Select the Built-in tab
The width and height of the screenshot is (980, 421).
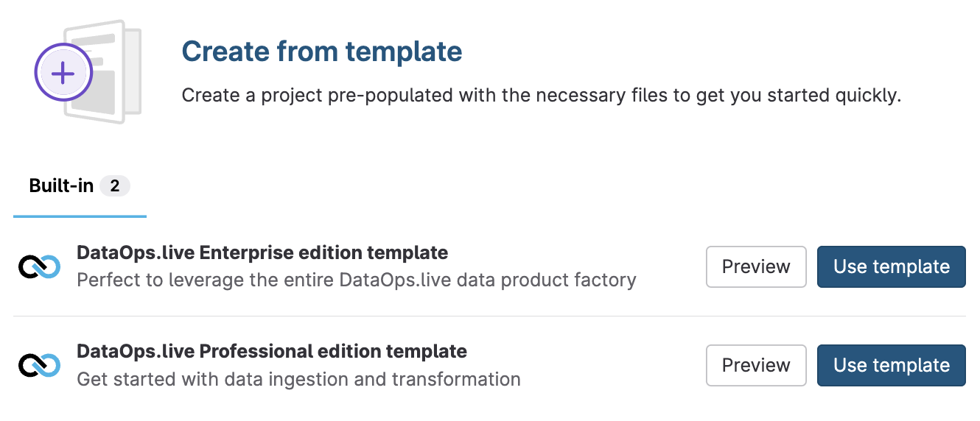61,185
